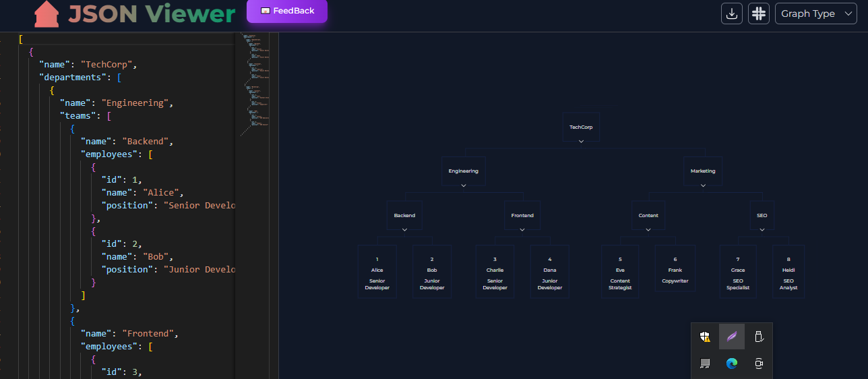Screen dimensions: 868x379
Task: Click the monitor display icon in tray
Action: tap(705, 363)
